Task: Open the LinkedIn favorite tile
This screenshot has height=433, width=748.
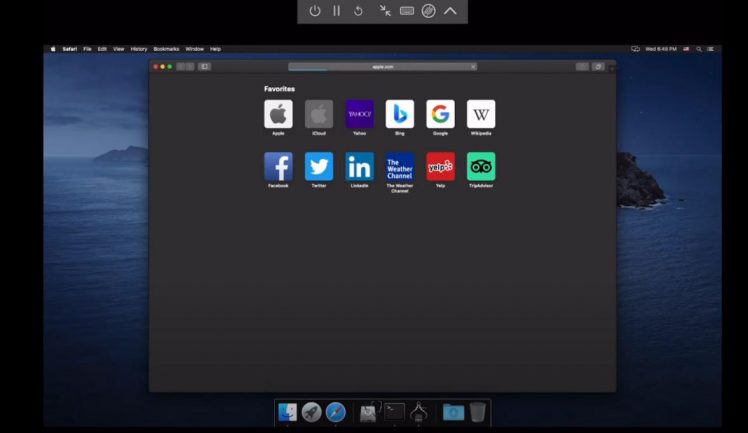Action: (359, 166)
